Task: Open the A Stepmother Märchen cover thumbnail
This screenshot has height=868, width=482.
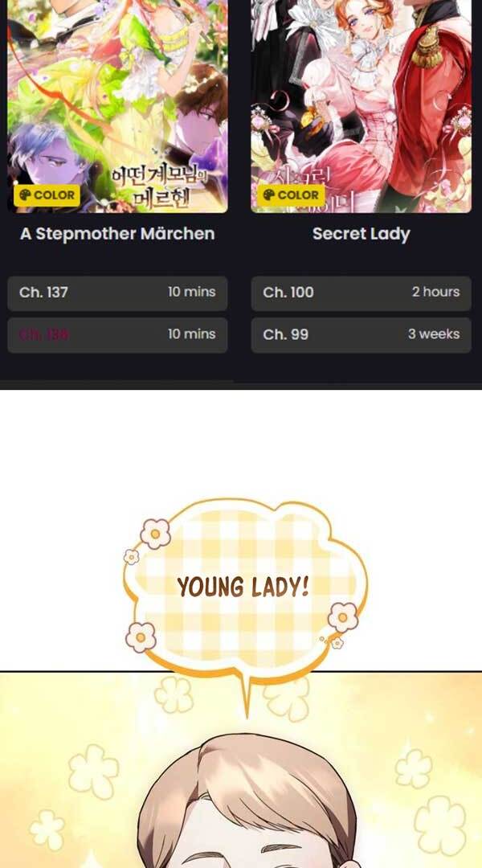Action: [x=117, y=106]
